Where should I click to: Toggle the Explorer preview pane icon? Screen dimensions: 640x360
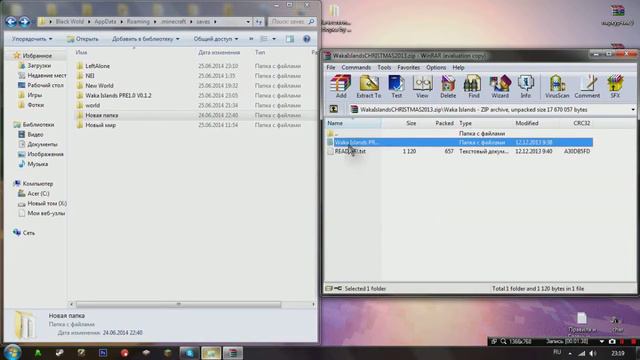290,39
